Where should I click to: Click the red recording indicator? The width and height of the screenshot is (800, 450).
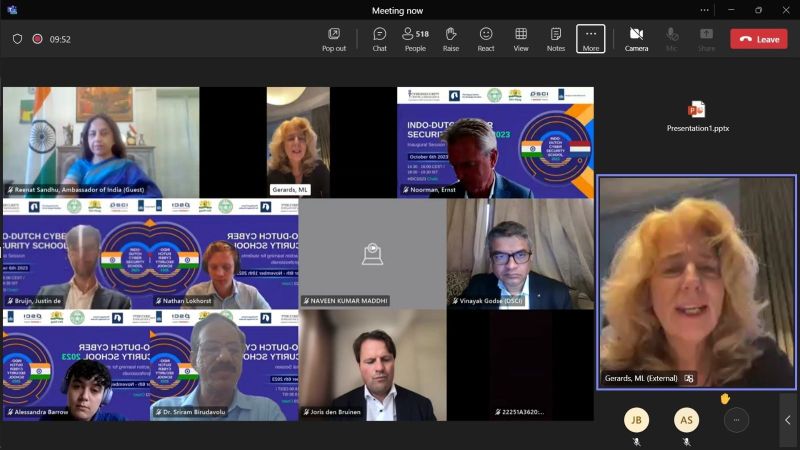point(37,39)
